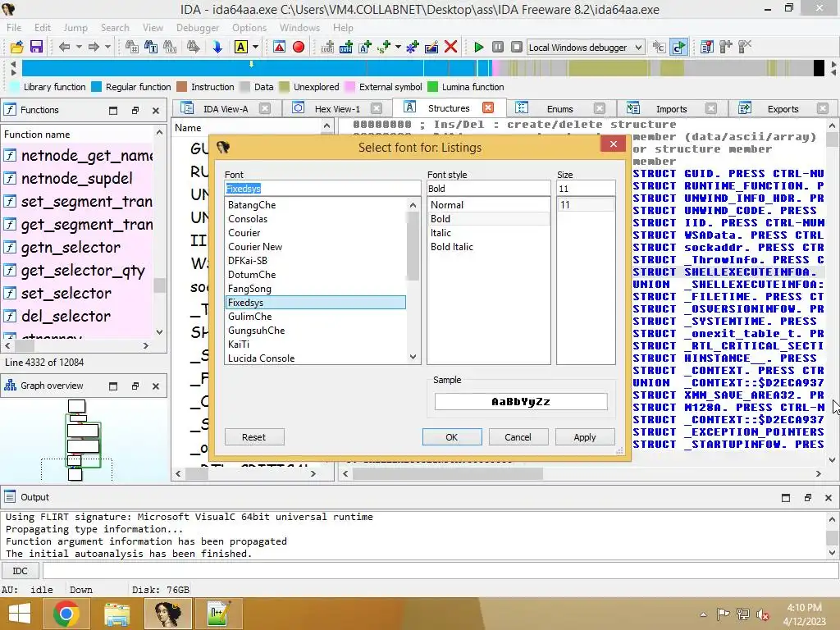Click the highlighted C step icon
840x630 pixels.
pyautogui.click(x=678, y=47)
